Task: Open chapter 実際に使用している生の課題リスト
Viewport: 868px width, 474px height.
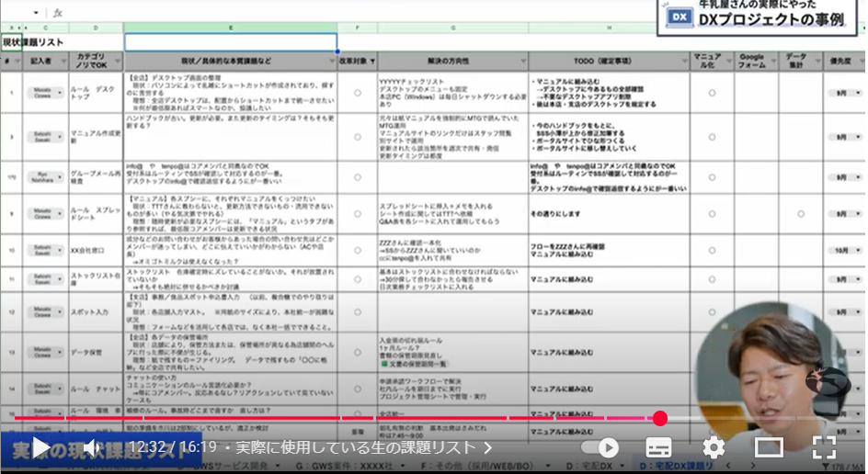Action: [356, 447]
